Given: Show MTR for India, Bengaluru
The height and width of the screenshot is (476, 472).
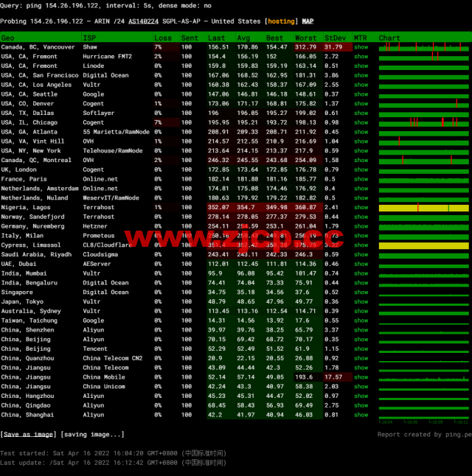Looking at the screenshot, I should pyautogui.click(x=361, y=283).
